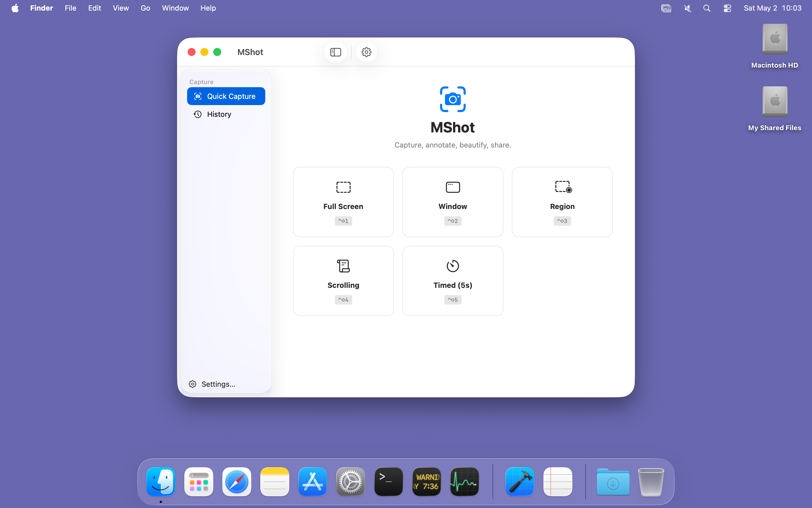Image resolution: width=812 pixels, height=508 pixels.
Task: Minimize the MShot window
Action: 204,52
